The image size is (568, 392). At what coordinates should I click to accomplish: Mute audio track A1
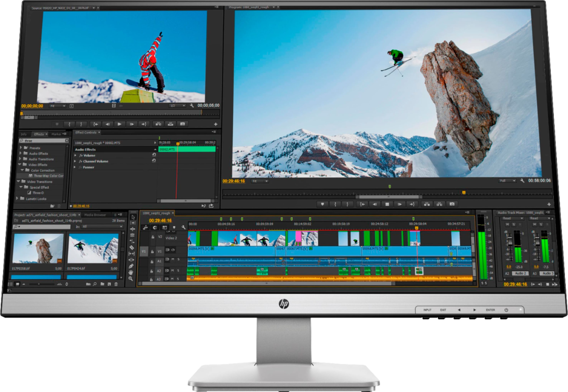pyautogui.click(x=173, y=260)
